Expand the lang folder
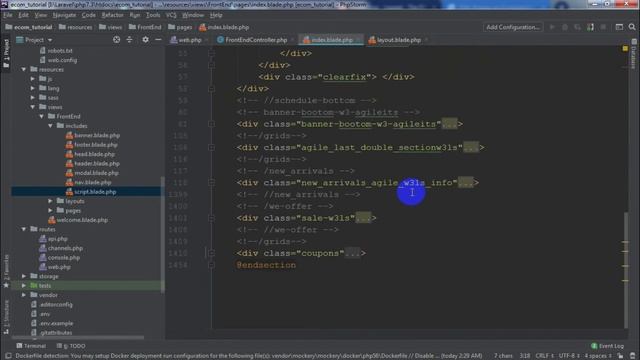The width and height of the screenshot is (640, 360). pos(33,88)
